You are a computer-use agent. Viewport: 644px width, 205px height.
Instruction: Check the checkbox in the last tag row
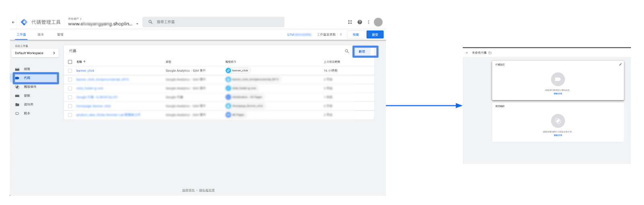(x=70, y=115)
